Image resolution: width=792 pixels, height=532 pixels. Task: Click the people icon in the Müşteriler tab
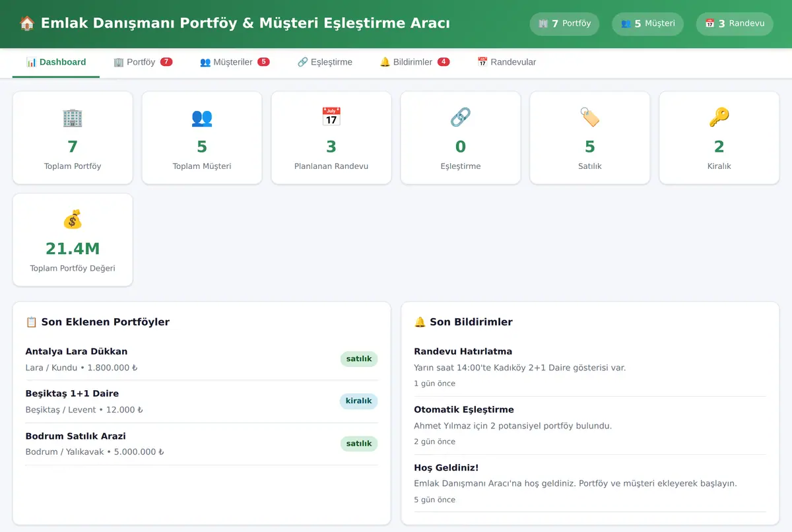[x=205, y=62]
